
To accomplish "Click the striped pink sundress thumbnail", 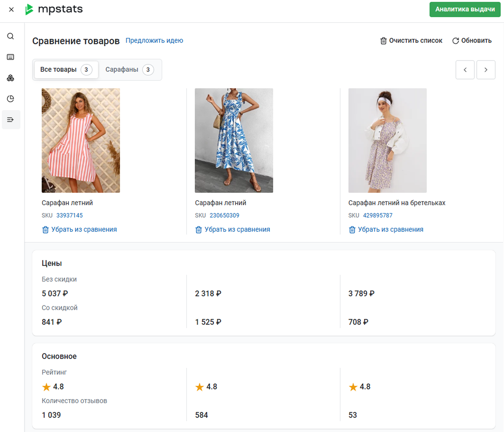I will (81, 140).
